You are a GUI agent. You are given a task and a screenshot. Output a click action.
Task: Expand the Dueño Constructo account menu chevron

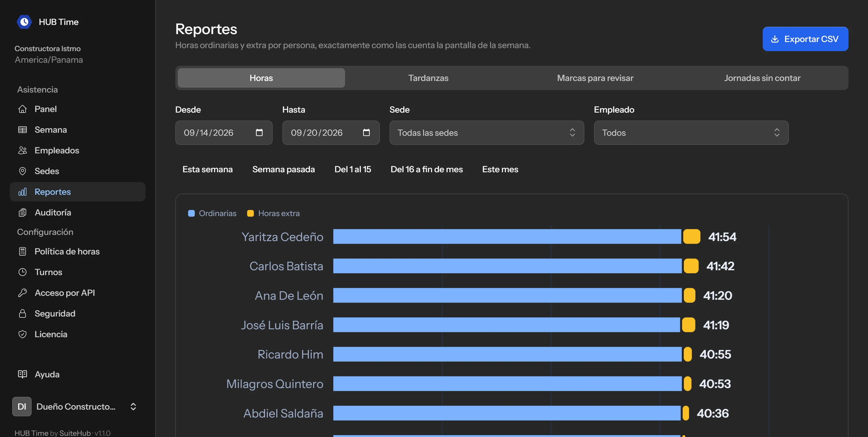point(133,407)
